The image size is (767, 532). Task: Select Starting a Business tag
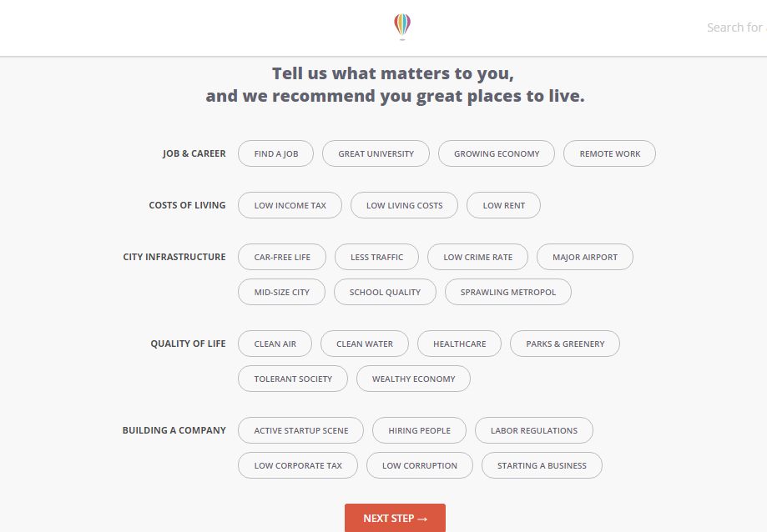pyautogui.click(x=542, y=465)
